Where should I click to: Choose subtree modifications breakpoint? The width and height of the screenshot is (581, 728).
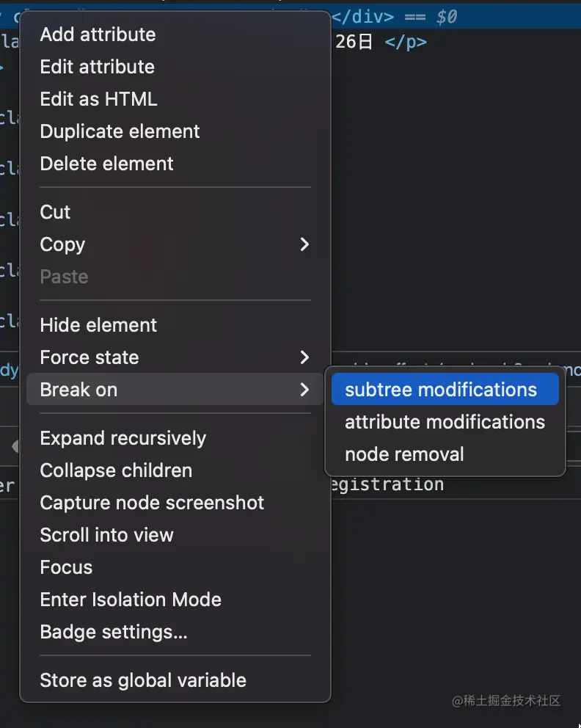point(441,390)
